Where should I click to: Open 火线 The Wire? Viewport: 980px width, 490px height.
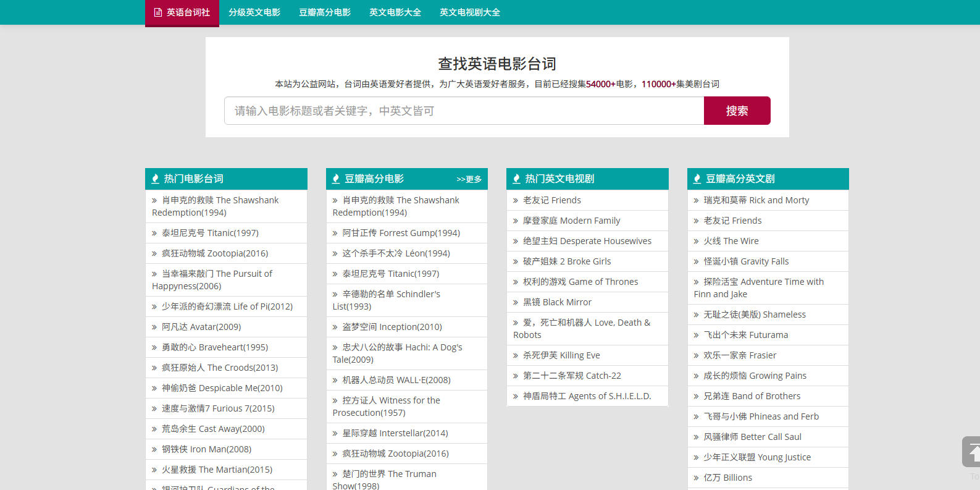731,241
